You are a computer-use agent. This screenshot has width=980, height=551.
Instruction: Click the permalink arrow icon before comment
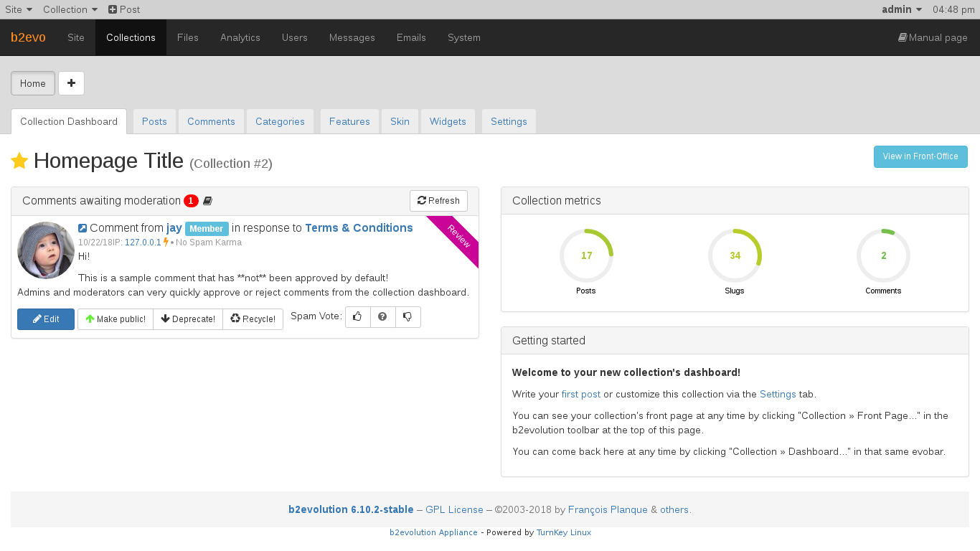[x=83, y=228]
